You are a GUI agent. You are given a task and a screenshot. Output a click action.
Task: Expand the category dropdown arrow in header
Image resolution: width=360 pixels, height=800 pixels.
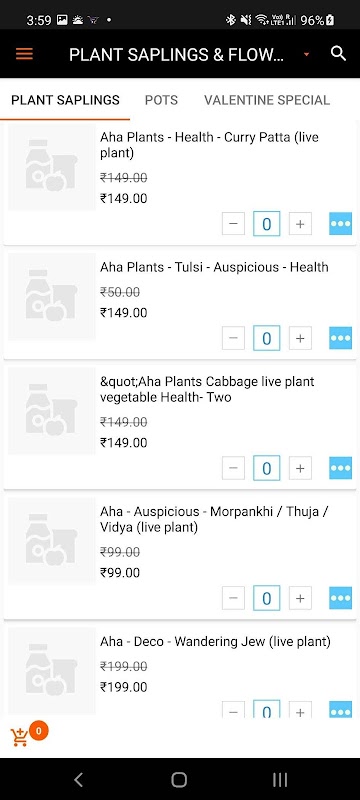click(x=306, y=54)
